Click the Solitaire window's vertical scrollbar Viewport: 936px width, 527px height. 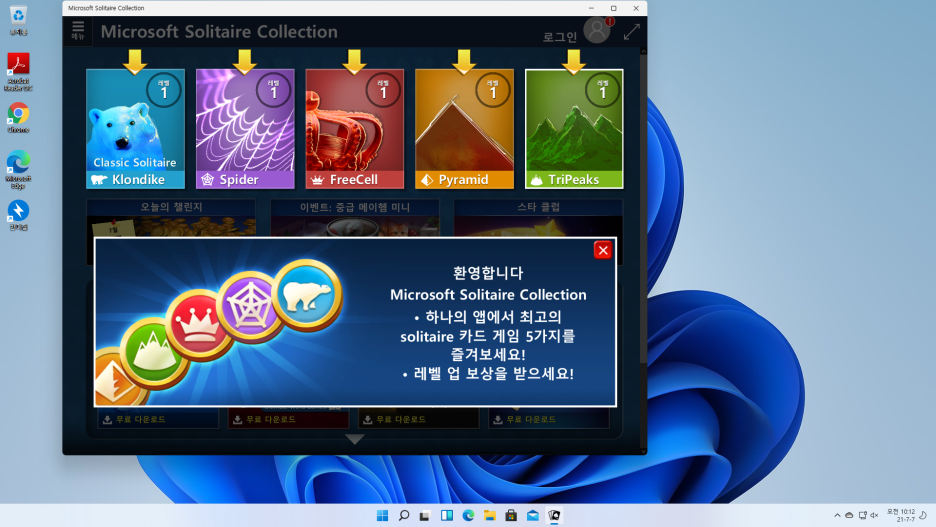(x=643, y=209)
